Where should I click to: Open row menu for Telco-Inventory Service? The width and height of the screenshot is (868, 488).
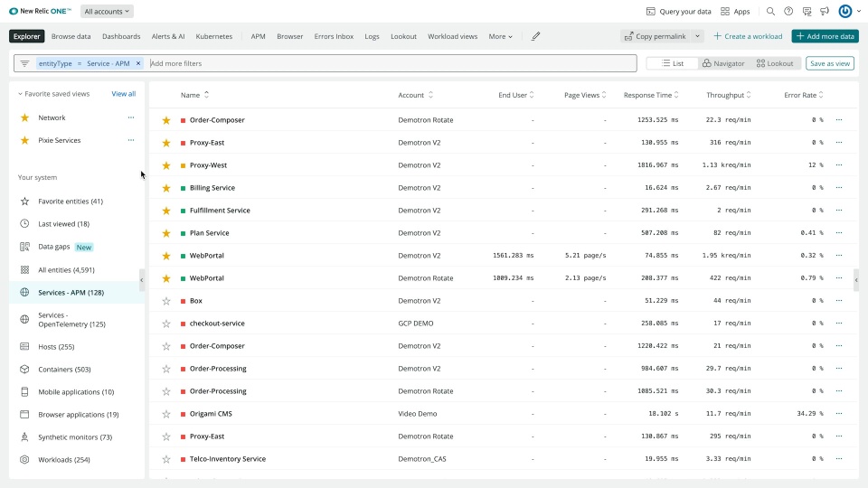839,459
